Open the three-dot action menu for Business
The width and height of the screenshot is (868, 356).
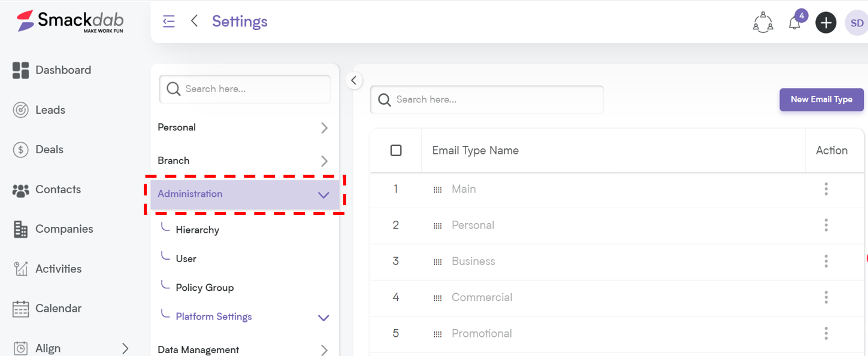(x=826, y=261)
